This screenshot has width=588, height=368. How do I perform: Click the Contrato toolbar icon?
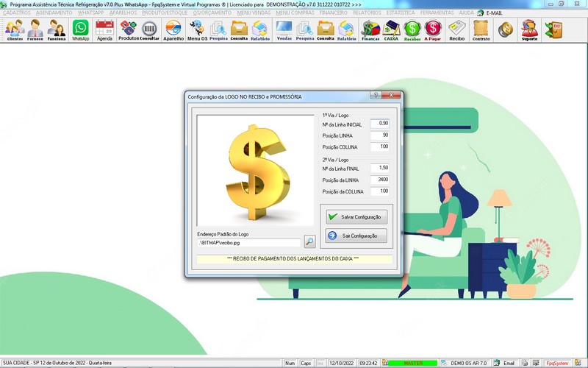point(481,29)
